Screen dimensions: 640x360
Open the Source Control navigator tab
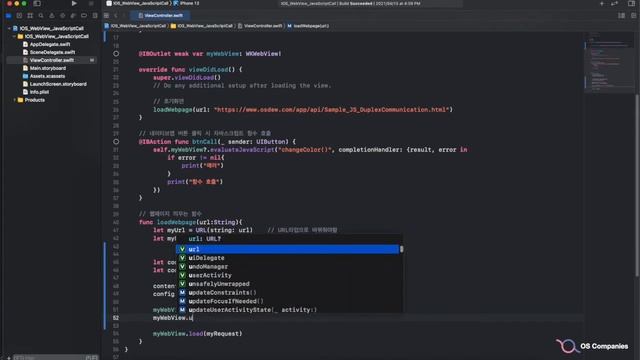coord(19,16)
